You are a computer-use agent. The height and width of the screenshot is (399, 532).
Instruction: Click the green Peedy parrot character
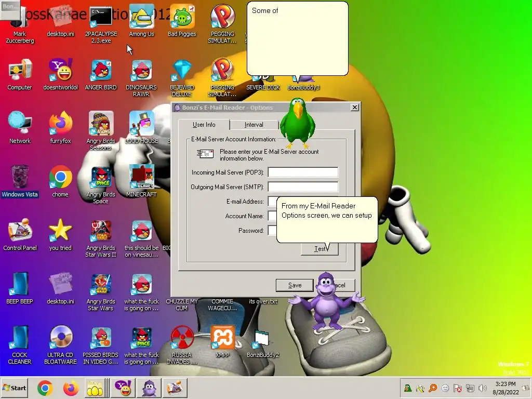pyautogui.click(x=298, y=123)
